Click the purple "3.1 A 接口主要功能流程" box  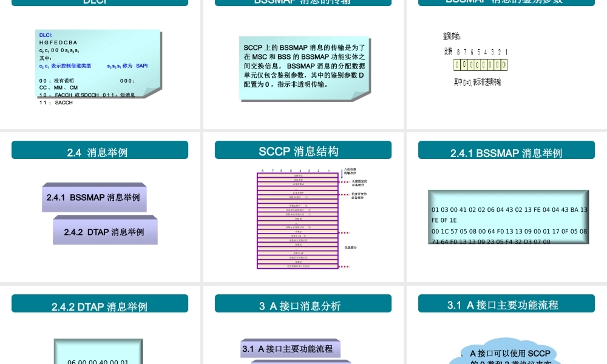tap(290, 348)
